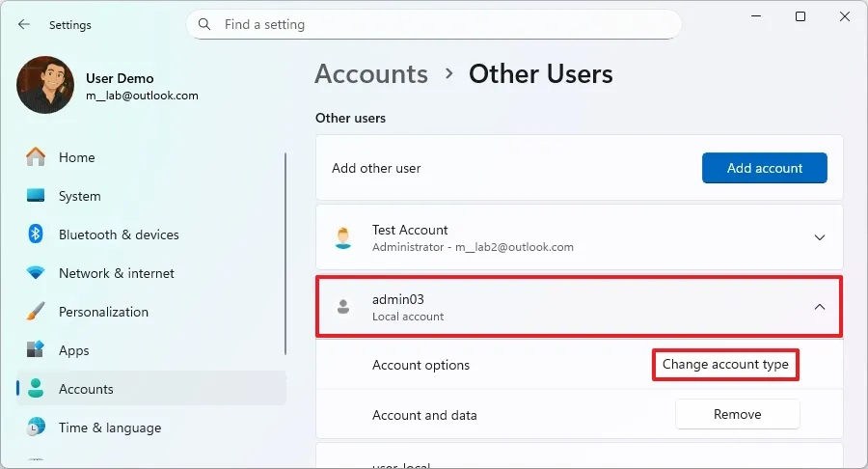
Task: Click the Apps icon in sidebar
Action: click(x=36, y=350)
